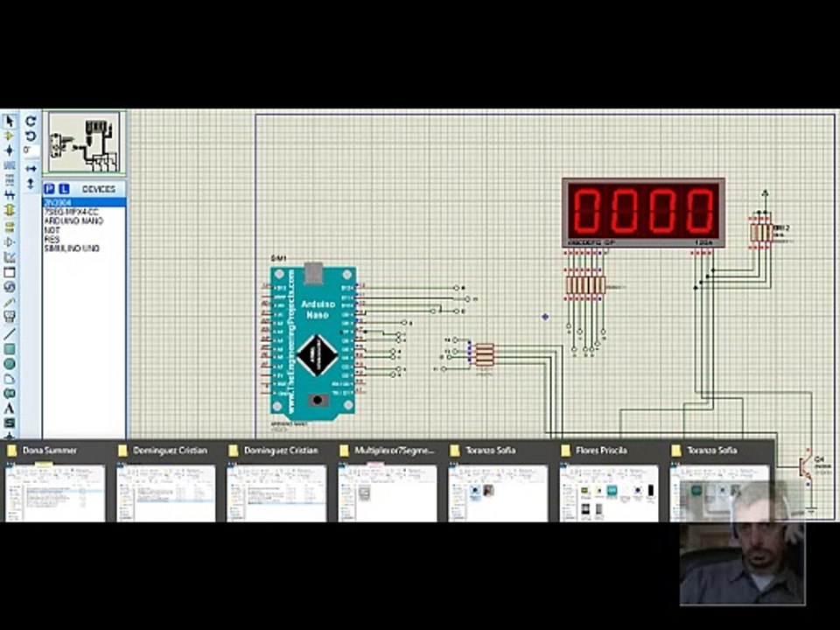Select the Buses mode tool
This screenshot has height=630, width=840.
[x=9, y=195]
